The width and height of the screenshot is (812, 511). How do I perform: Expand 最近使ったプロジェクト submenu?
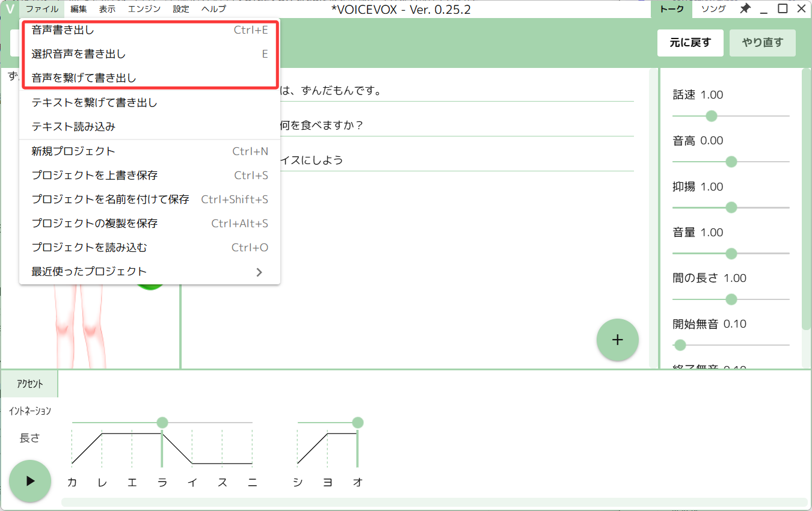(x=150, y=272)
